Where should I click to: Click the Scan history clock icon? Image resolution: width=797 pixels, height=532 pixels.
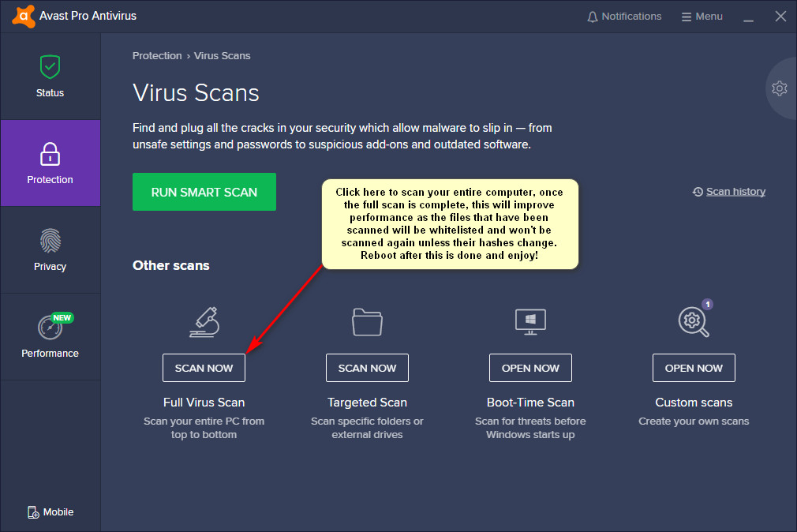(698, 192)
